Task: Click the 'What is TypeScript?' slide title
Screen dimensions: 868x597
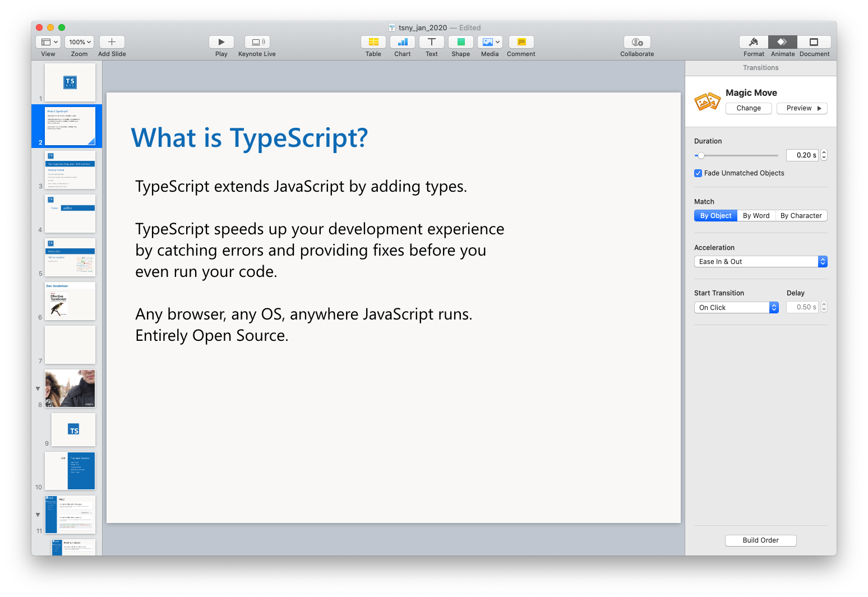Action: [250, 138]
